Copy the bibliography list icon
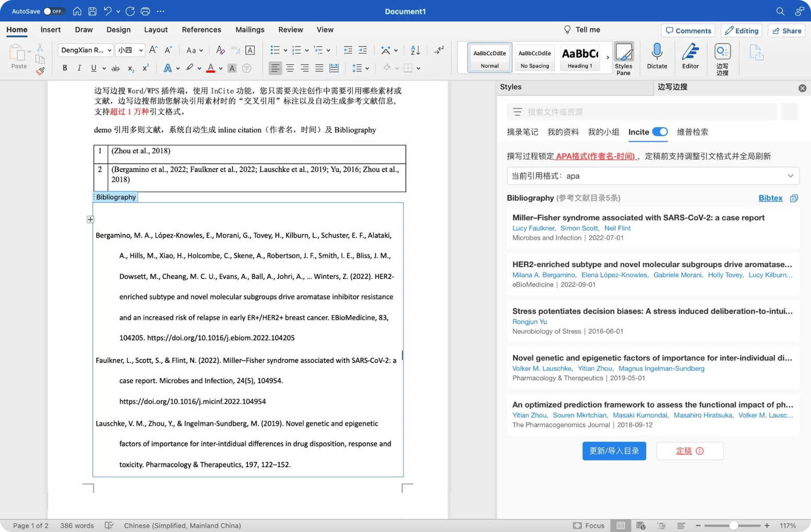811x532 pixels. coord(794,198)
